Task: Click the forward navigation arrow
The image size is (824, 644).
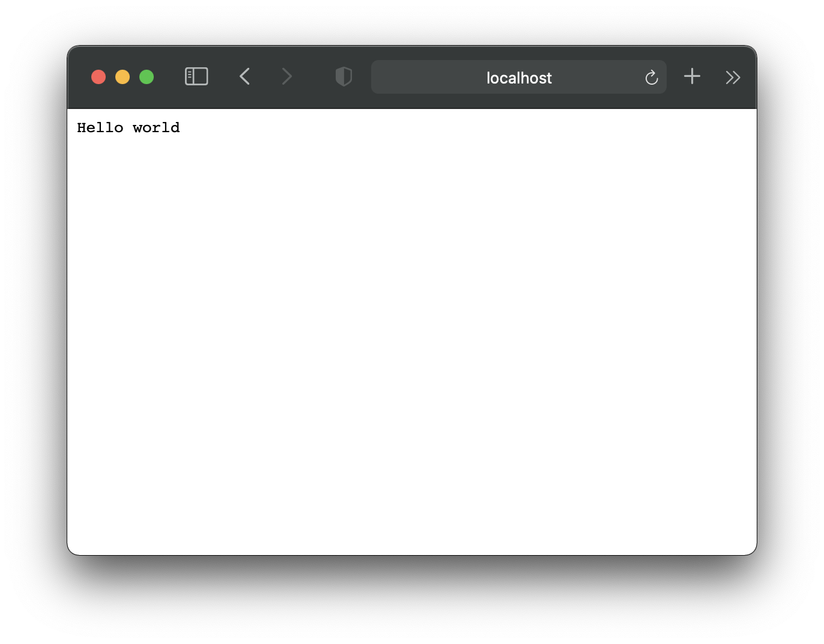Action: (x=287, y=77)
